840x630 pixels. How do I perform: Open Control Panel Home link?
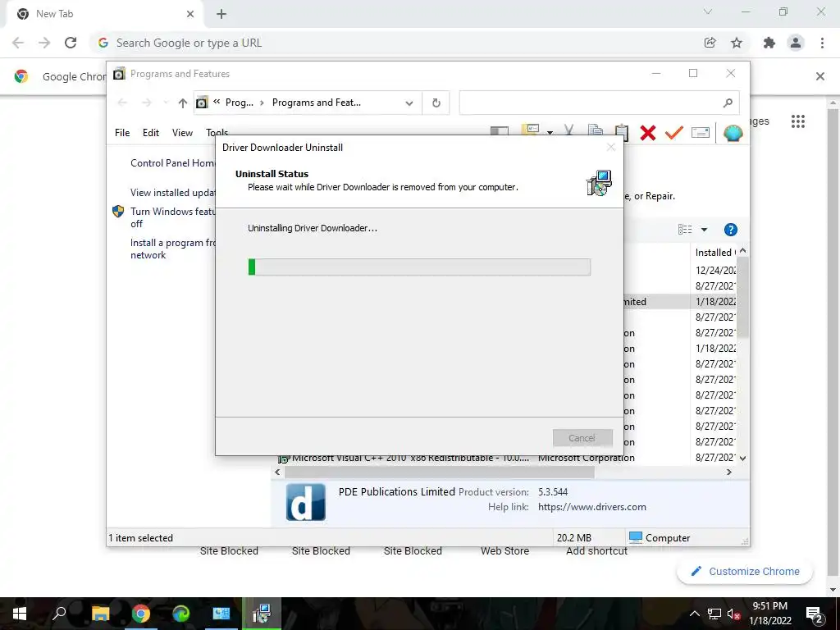[172, 163]
